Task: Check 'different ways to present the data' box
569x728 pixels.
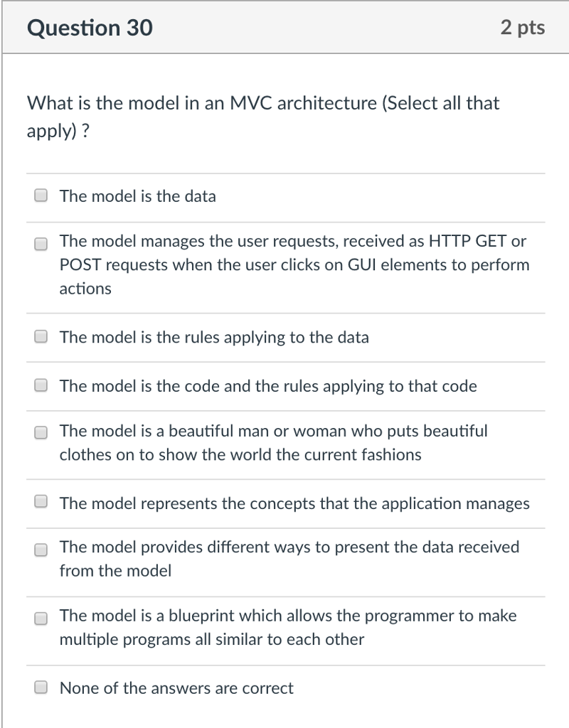Action: 41,550
